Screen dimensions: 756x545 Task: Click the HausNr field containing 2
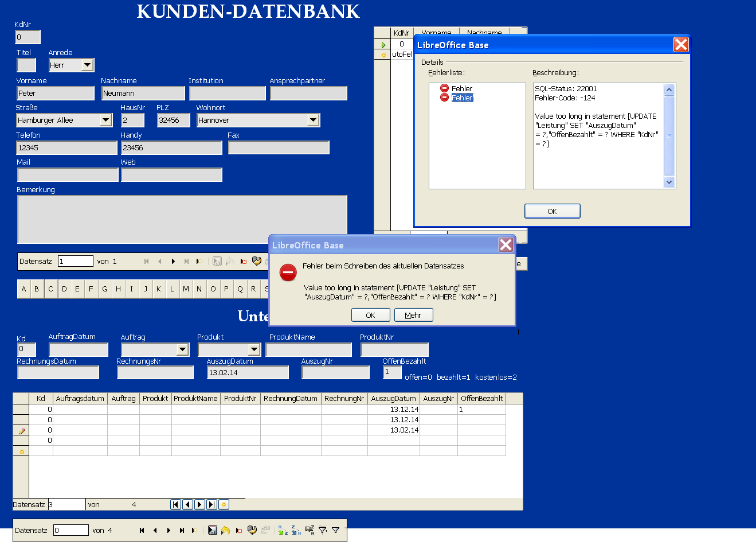coord(132,120)
